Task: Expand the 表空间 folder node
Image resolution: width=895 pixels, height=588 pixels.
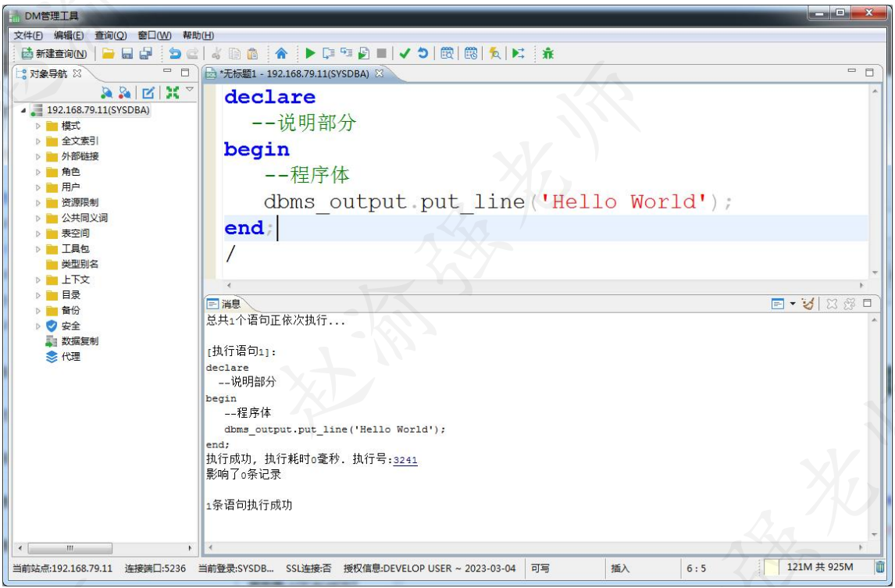Action: point(38,233)
